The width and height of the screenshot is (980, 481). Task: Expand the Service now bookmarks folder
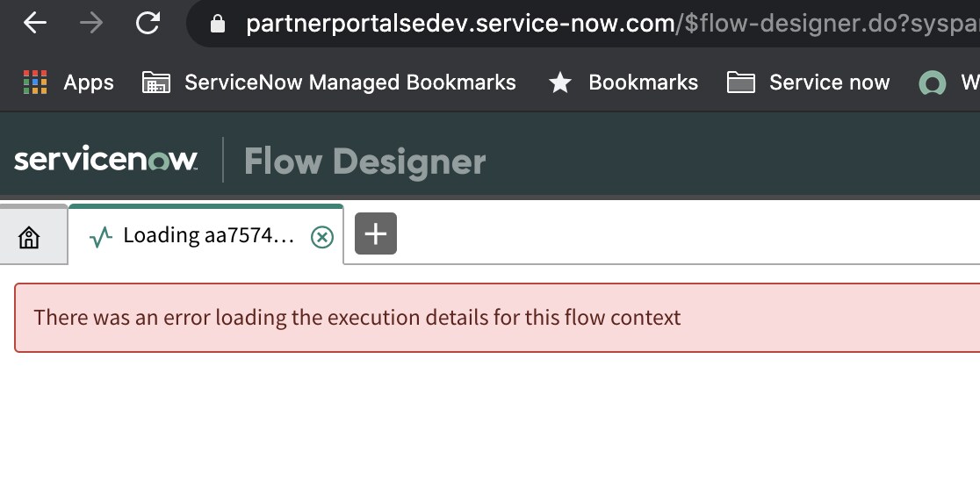(808, 83)
